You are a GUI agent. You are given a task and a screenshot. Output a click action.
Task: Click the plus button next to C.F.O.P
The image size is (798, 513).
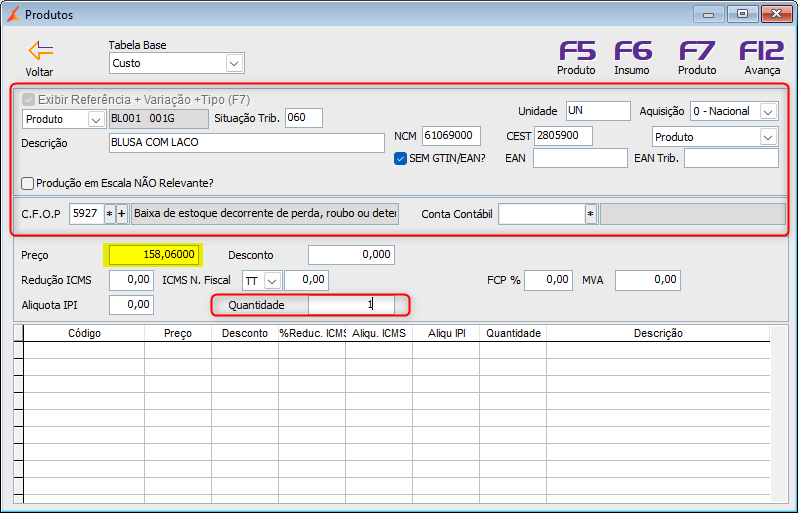[x=122, y=214]
